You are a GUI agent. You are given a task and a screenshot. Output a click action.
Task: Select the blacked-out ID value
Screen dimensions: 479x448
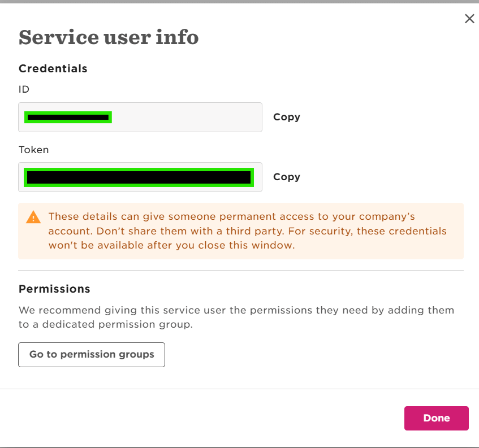coord(68,117)
